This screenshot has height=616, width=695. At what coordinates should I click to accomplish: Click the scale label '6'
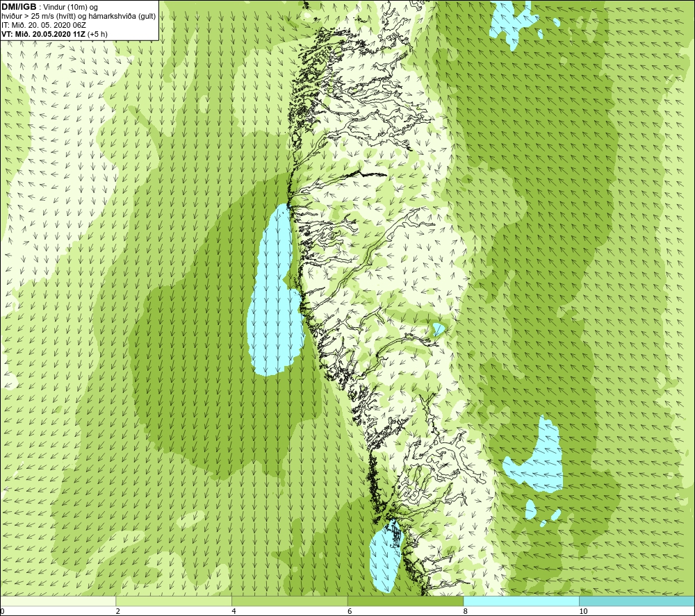pos(350,611)
